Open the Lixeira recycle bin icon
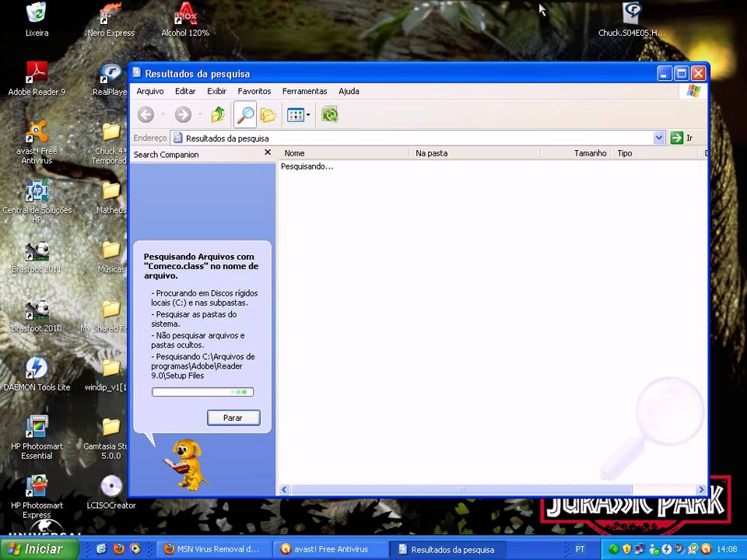 pos(36,14)
